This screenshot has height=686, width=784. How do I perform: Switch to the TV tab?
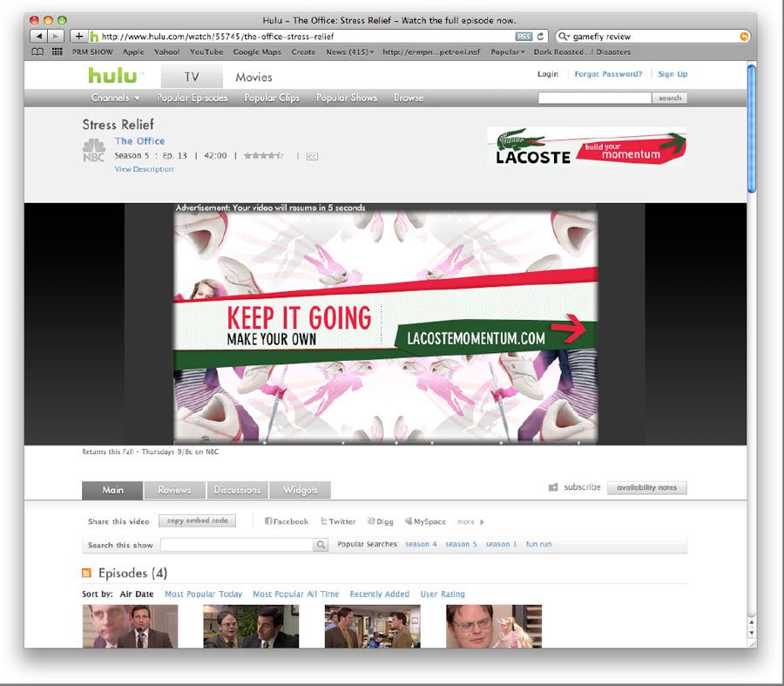(x=192, y=77)
